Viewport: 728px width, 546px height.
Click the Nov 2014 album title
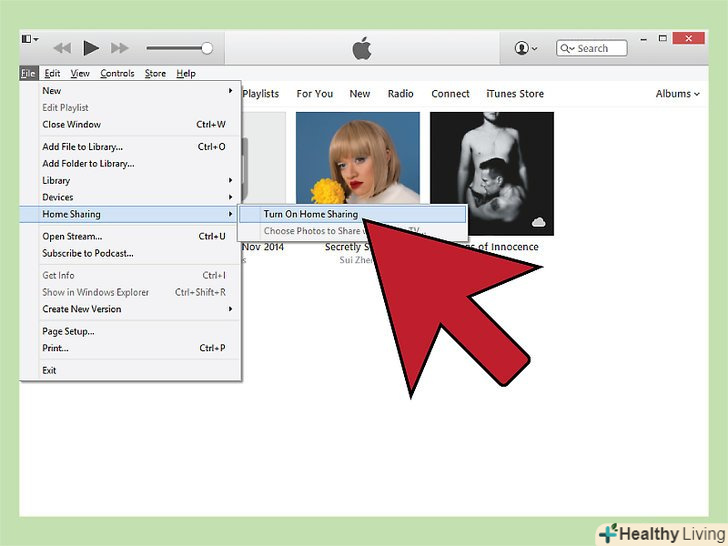click(263, 247)
